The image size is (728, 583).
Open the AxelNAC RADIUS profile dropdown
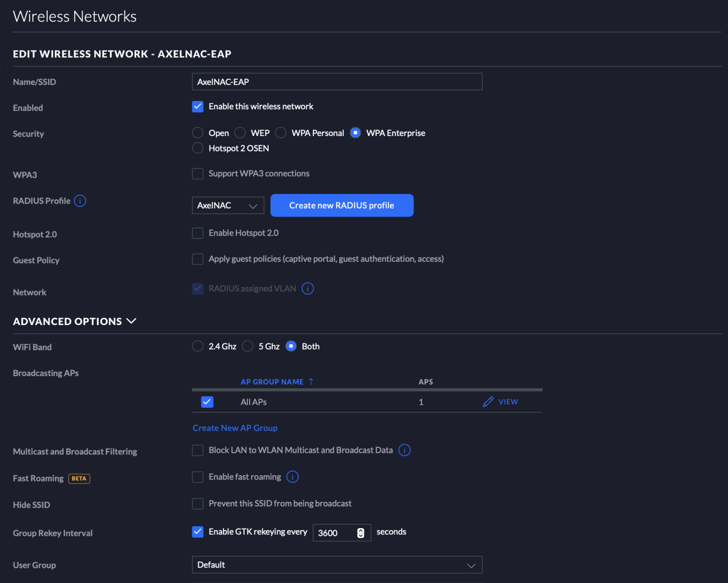228,206
